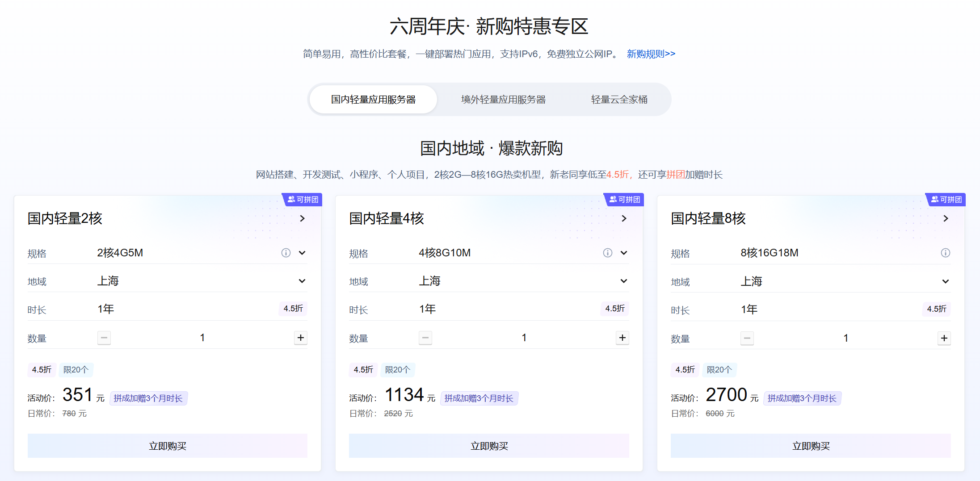This screenshot has width=980, height=481.
Task: Open 国内轻量8核 details arrow
Action: 946,218
